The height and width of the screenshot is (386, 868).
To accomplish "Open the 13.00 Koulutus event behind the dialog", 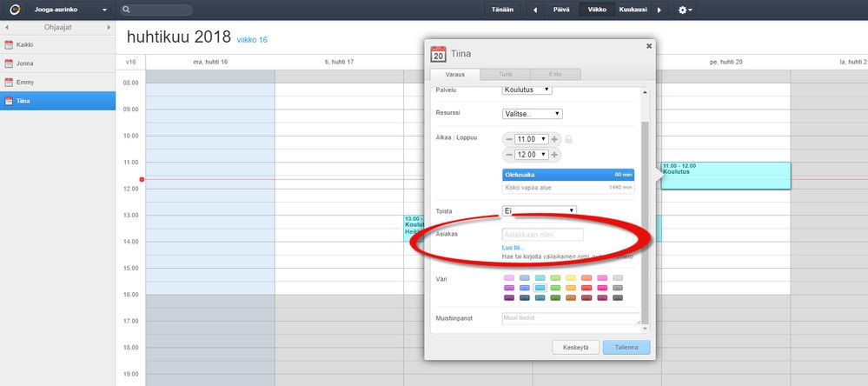I will click(414, 228).
